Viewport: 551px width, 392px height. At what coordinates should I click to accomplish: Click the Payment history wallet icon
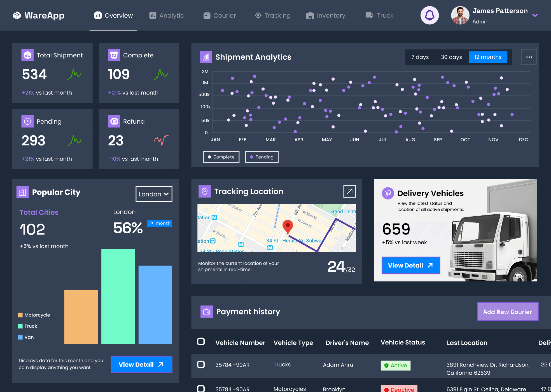tap(207, 312)
